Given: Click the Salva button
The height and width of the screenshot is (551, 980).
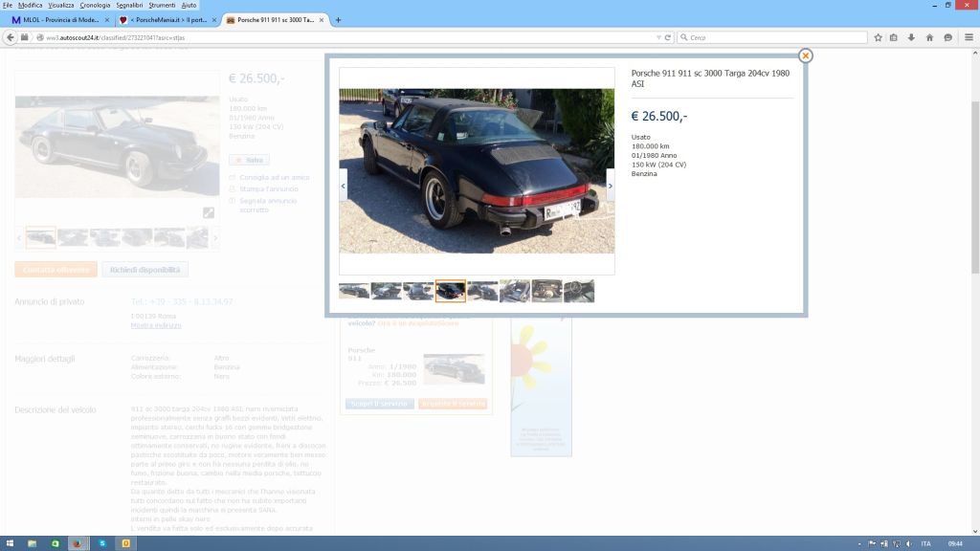Looking at the screenshot, I should point(250,160).
